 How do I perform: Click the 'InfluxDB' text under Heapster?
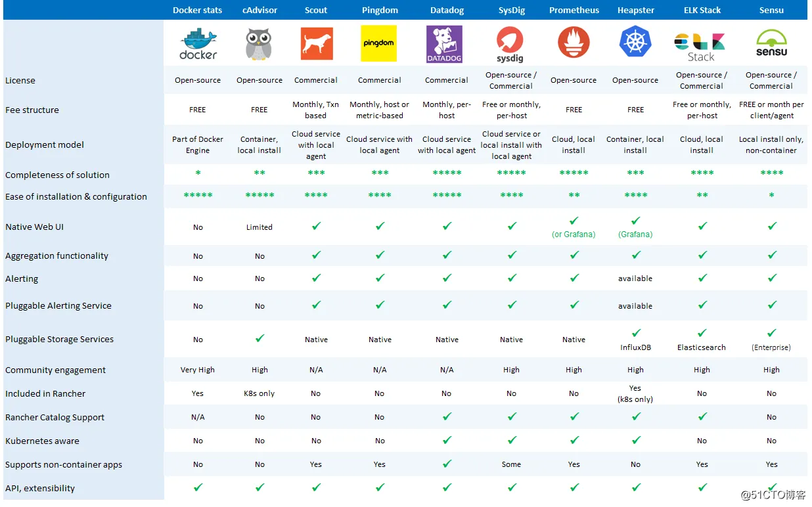coord(635,347)
